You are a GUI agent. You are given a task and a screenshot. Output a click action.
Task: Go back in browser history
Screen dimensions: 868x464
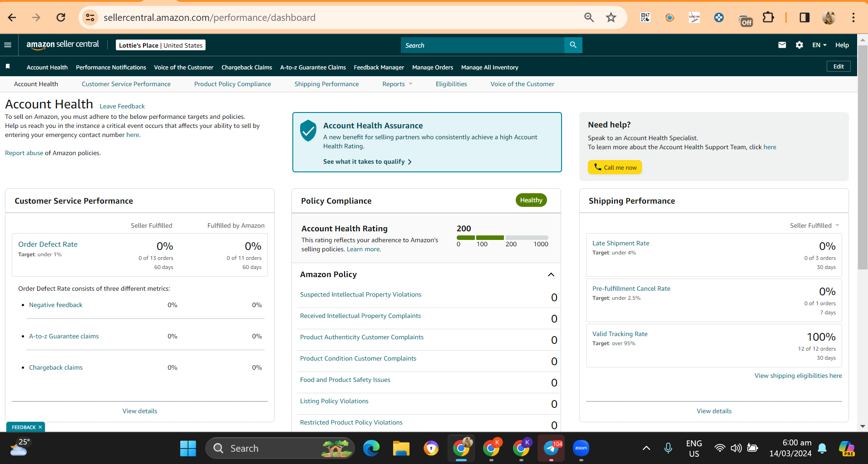(12, 18)
